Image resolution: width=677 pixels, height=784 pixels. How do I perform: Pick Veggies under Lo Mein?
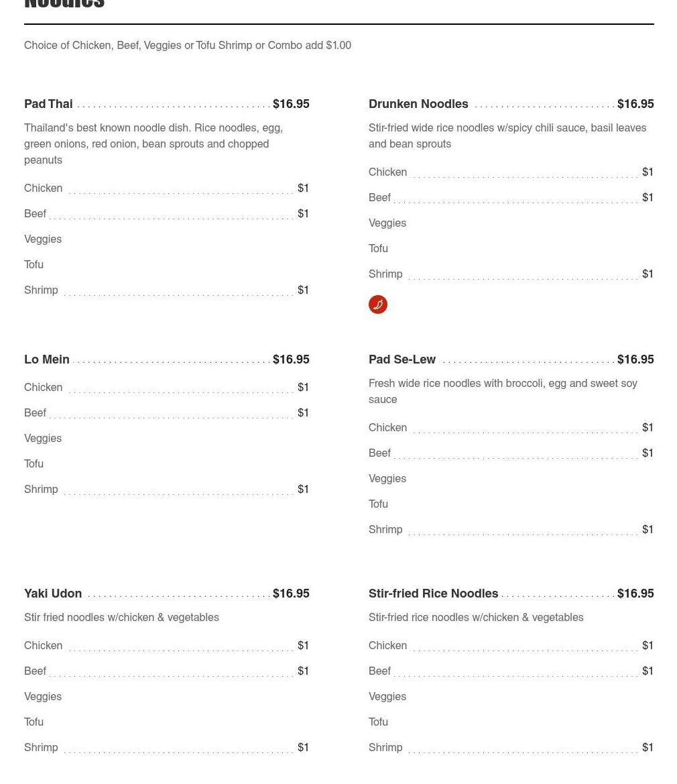click(x=43, y=439)
